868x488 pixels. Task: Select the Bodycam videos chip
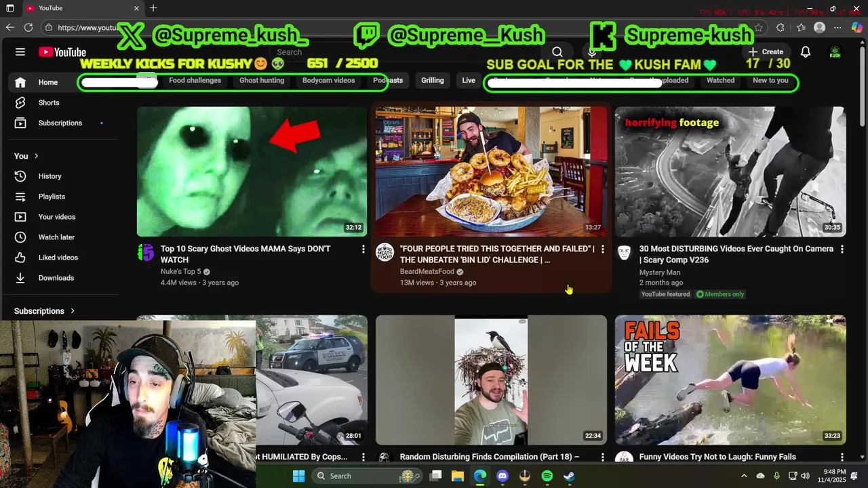328,81
